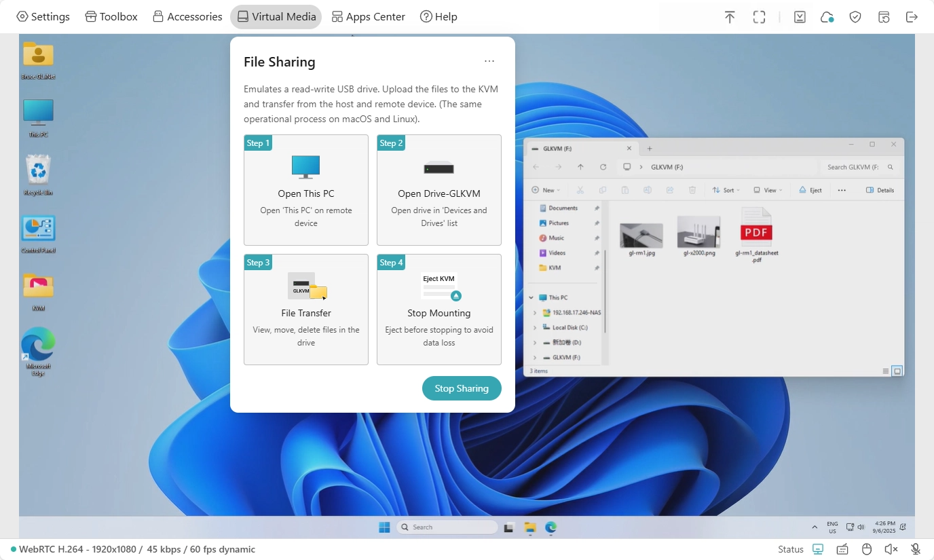
Task: Open File Explorer from taskbar
Action: point(530,527)
